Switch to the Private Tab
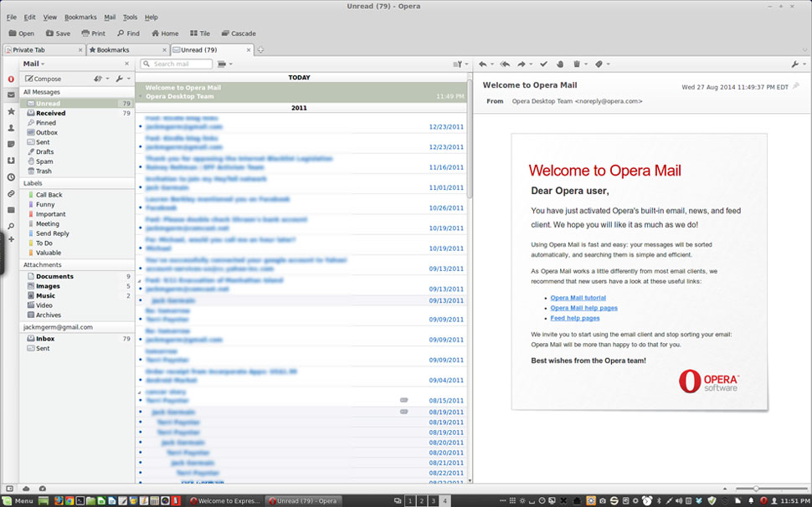 pyautogui.click(x=44, y=50)
